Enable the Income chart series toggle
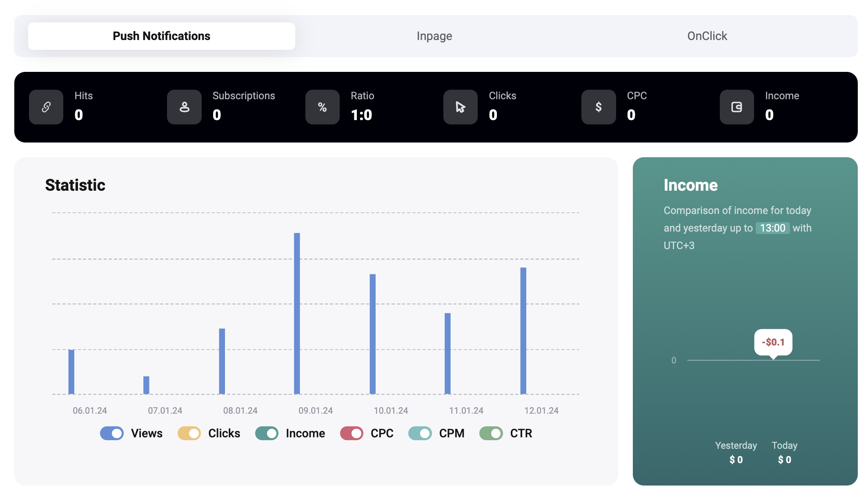The image size is (868, 499). pos(267,433)
